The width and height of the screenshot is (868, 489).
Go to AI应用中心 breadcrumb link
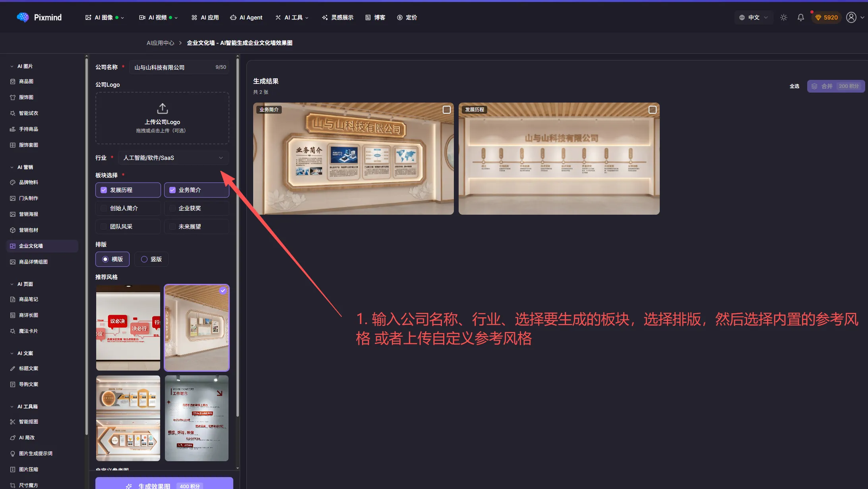click(x=160, y=43)
